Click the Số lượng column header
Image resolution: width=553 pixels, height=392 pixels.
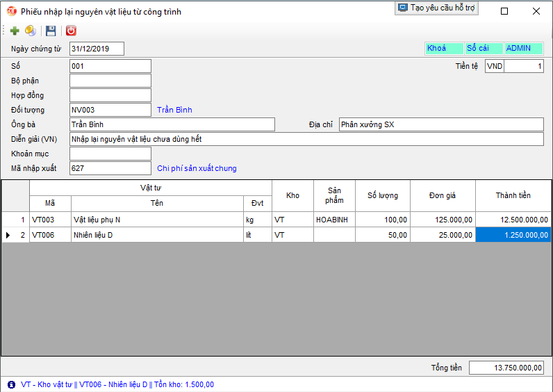[383, 195]
